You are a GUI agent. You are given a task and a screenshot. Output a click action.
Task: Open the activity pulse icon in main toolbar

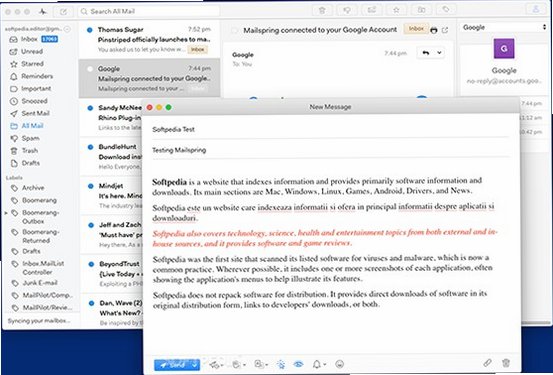tap(43, 12)
